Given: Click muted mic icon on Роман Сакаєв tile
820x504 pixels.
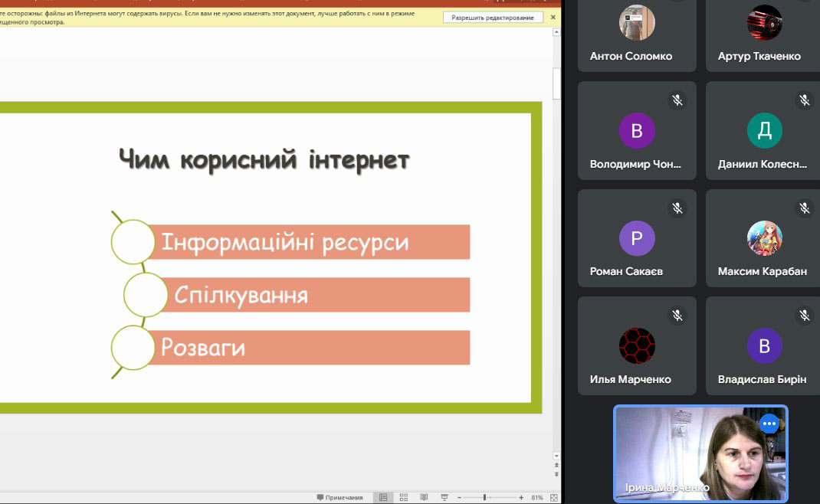Looking at the screenshot, I should pyautogui.click(x=677, y=208).
